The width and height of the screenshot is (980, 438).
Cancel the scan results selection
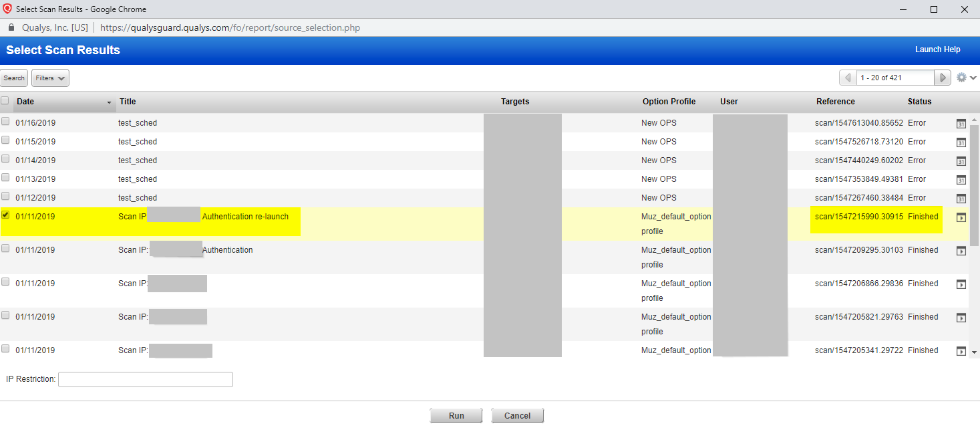click(517, 415)
